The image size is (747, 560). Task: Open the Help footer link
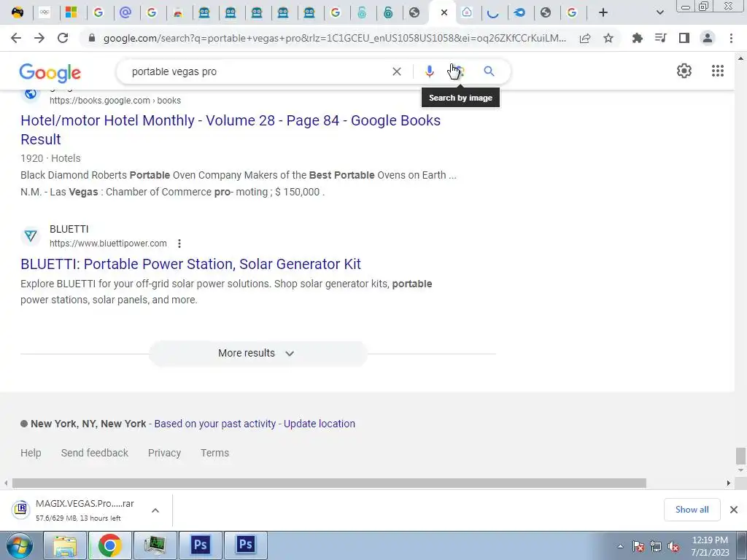pos(31,453)
